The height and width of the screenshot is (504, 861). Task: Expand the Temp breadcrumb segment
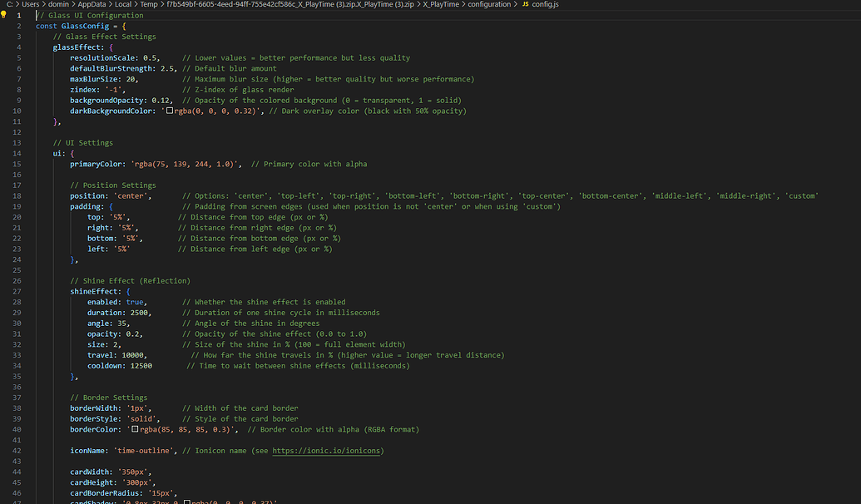(x=151, y=4)
